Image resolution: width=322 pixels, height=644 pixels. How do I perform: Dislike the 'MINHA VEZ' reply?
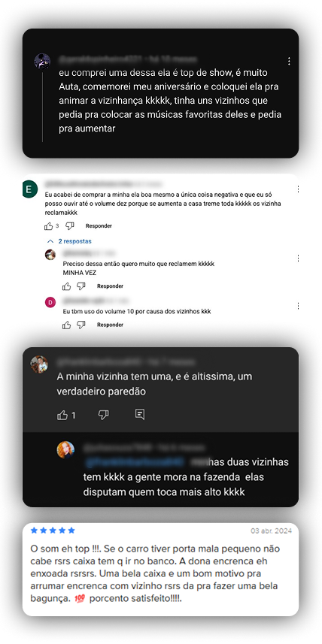click(81, 286)
